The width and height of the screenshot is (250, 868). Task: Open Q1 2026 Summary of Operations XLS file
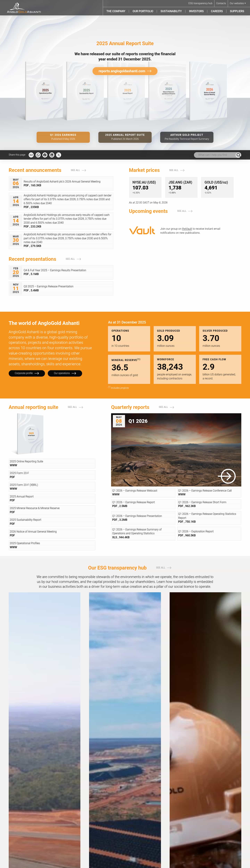point(143,533)
